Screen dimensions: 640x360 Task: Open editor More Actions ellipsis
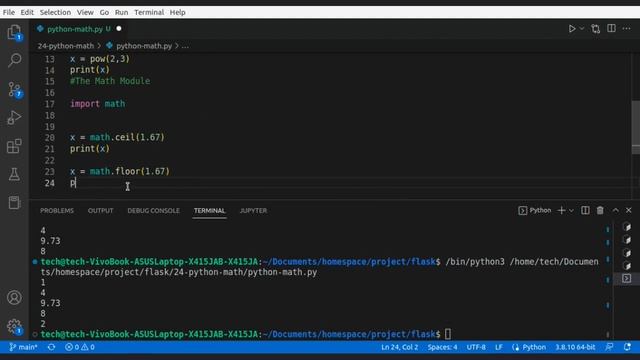(x=627, y=29)
